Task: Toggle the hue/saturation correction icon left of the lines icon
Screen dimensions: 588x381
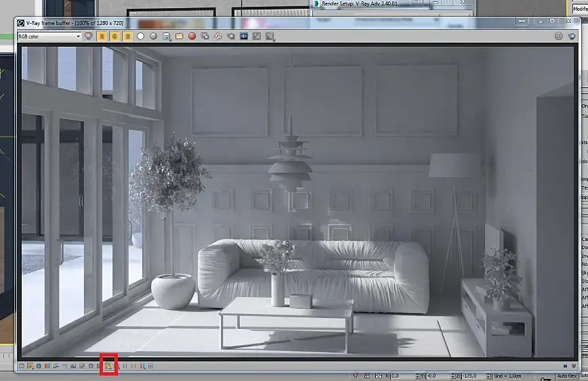Action: [56, 366]
